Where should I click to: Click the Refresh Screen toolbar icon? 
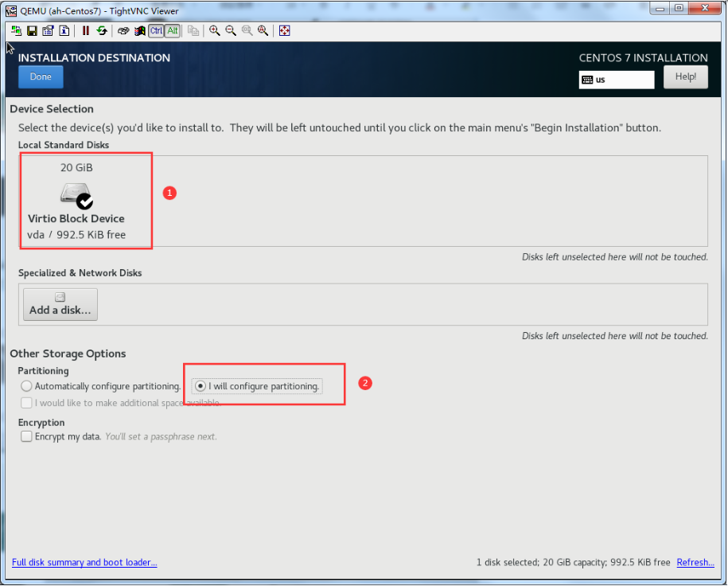click(101, 31)
